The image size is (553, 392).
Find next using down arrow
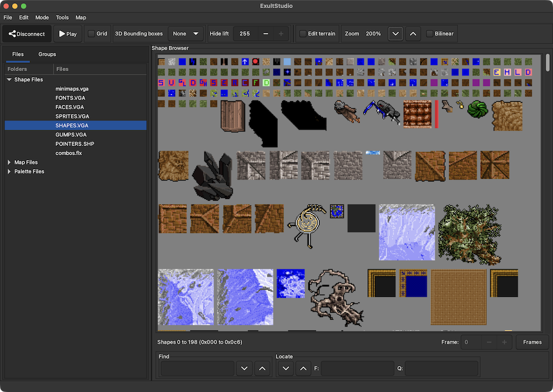[244, 368]
